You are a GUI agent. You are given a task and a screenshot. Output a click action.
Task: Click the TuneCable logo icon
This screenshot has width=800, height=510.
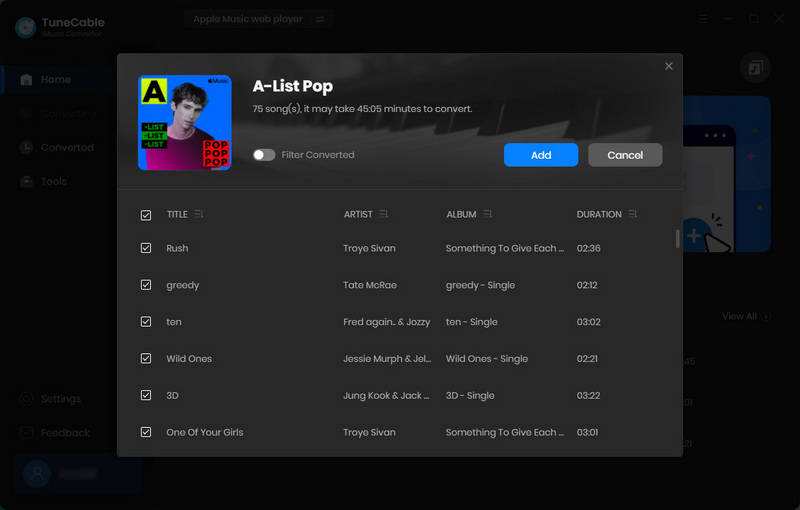26,28
